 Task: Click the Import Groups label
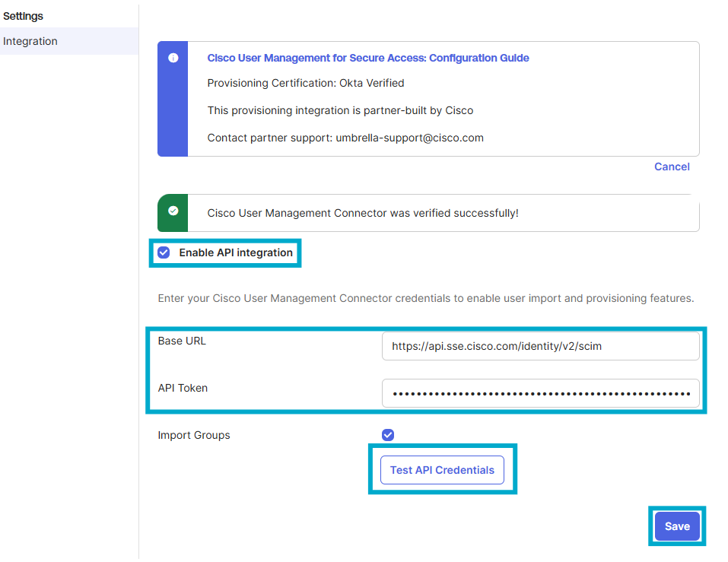coord(194,435)
